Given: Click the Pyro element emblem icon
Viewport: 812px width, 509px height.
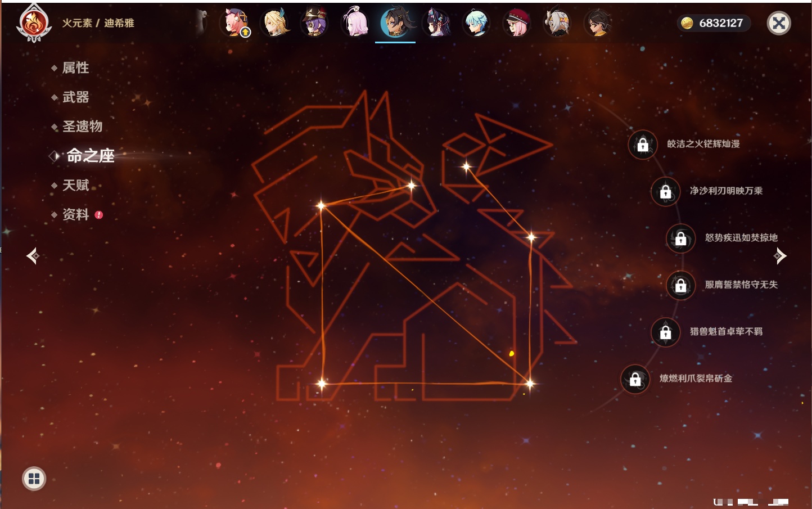Looking at the screenshot, I should (34, 23).
